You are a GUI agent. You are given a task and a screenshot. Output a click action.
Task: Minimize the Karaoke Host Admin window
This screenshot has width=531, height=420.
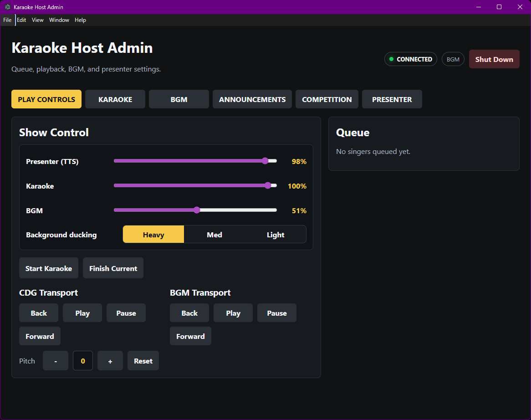(479, 7)
